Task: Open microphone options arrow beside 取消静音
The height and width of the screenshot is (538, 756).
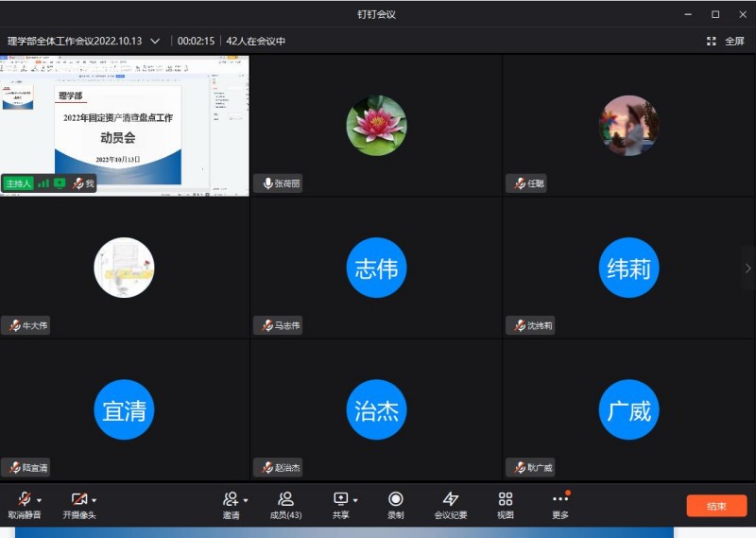Action: [40, 500]
